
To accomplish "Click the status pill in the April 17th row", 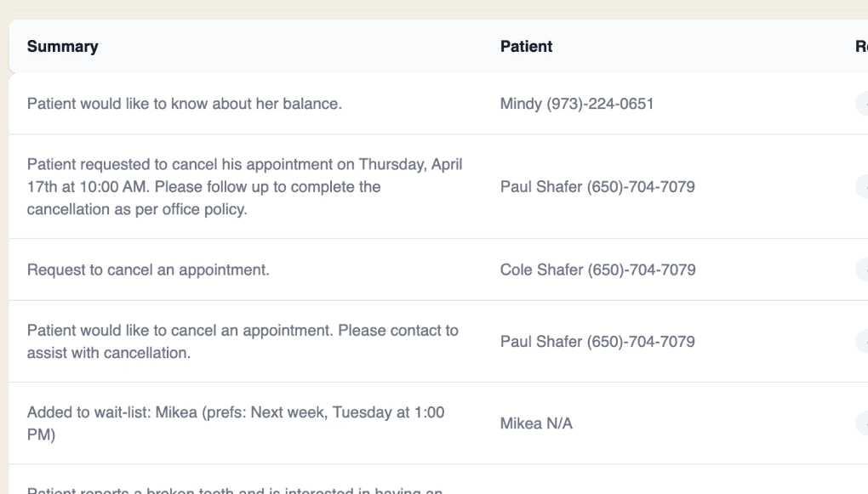I will [x=862, y=186].
